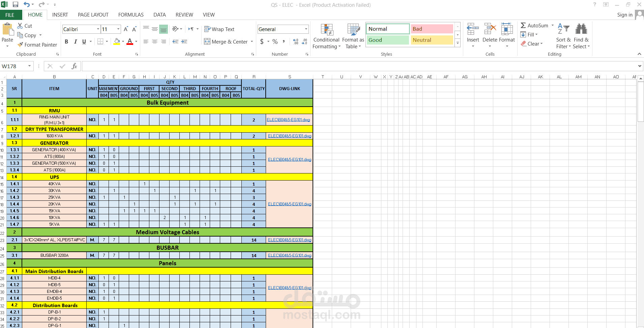Increase font size with the larger A icon
Screen dimensions: 644x328
(x=126, y=29)
